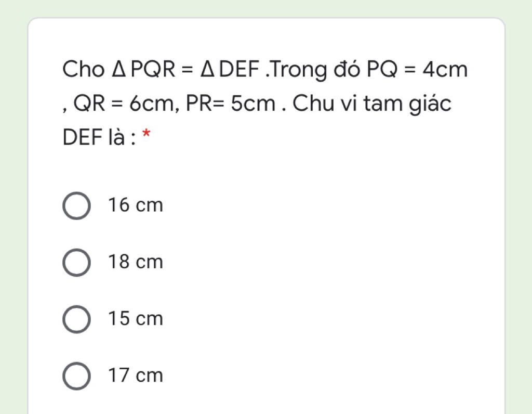This screenshot has width=532, height=414.
Task: Click empty white area of question card
Action: pos(338,260)
